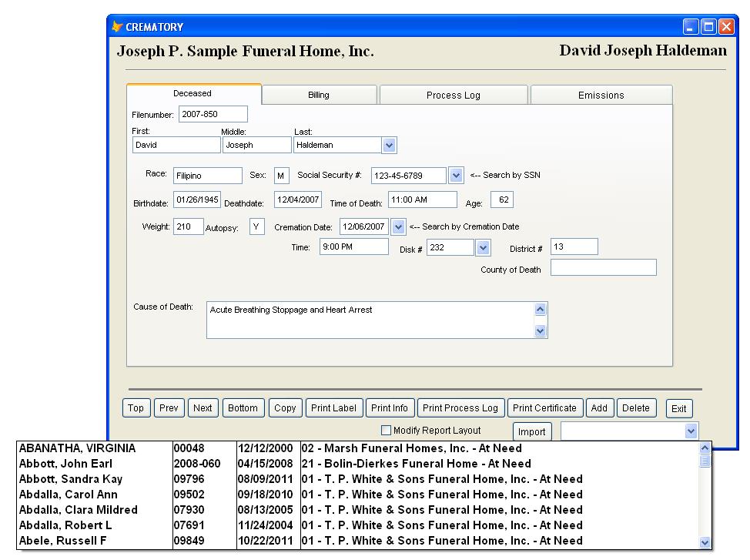750x560 pixels.
Task: Close the Crematory window
Action: point(726,27)
